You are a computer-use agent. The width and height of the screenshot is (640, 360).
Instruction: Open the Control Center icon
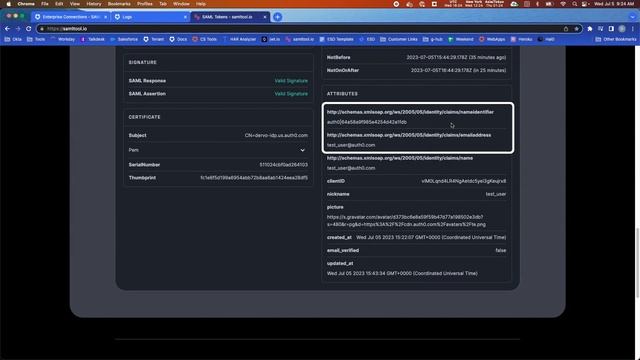585,4
